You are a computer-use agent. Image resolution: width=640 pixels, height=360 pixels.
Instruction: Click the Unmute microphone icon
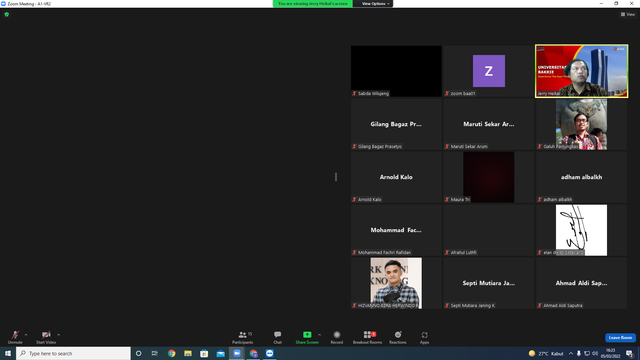[15, 335]
